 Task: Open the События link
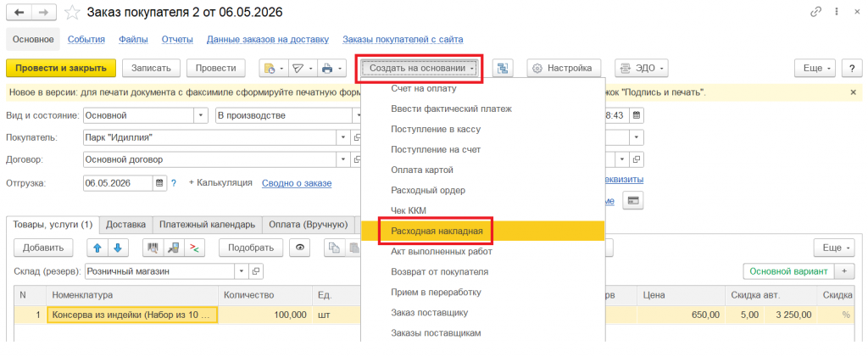tap(86, 39)
